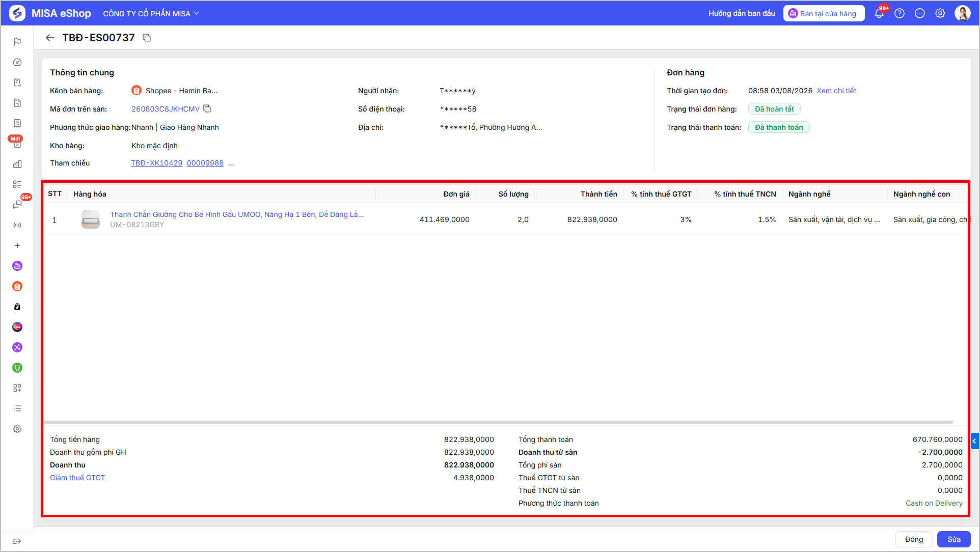The width and height of the screenshot is (980, 552).
Task: Open the user avatar menu
Action: [x=963, y=13]
